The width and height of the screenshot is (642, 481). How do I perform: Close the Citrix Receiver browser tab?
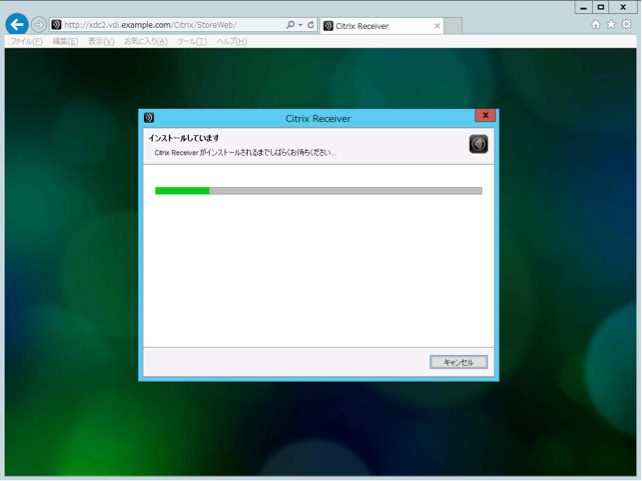[437, 25]
